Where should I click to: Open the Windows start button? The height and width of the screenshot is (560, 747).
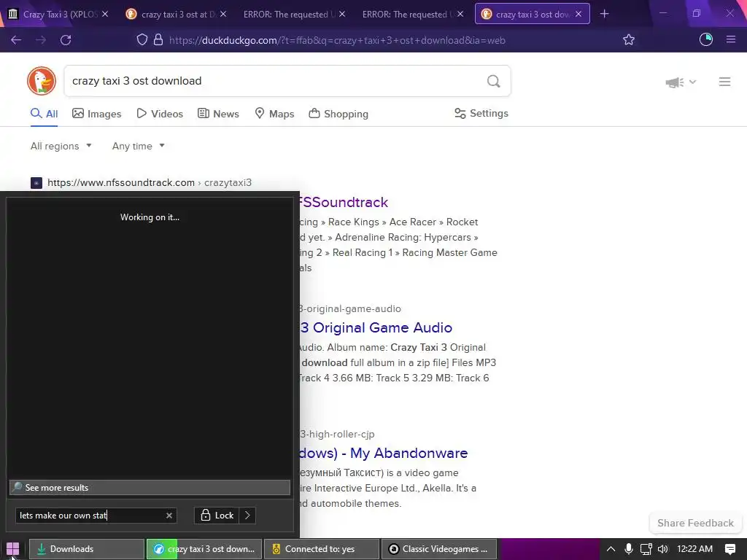point(13,549)
